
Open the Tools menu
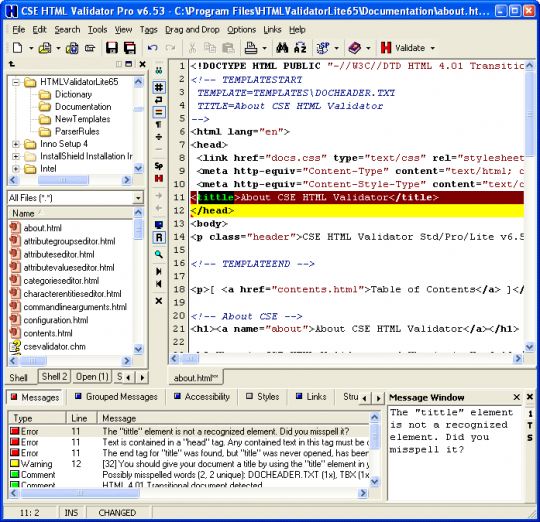[97, 30]
